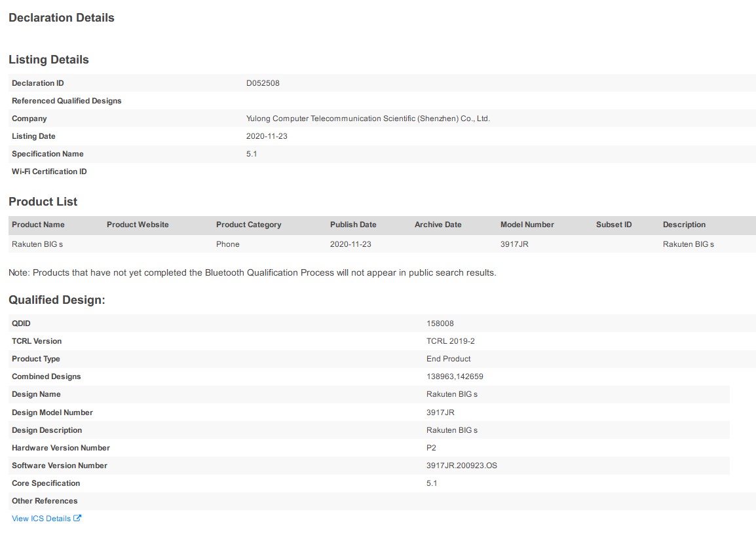Click the TCRL 2019-2 value
The image size is (756, 533).
click(450, 341)
